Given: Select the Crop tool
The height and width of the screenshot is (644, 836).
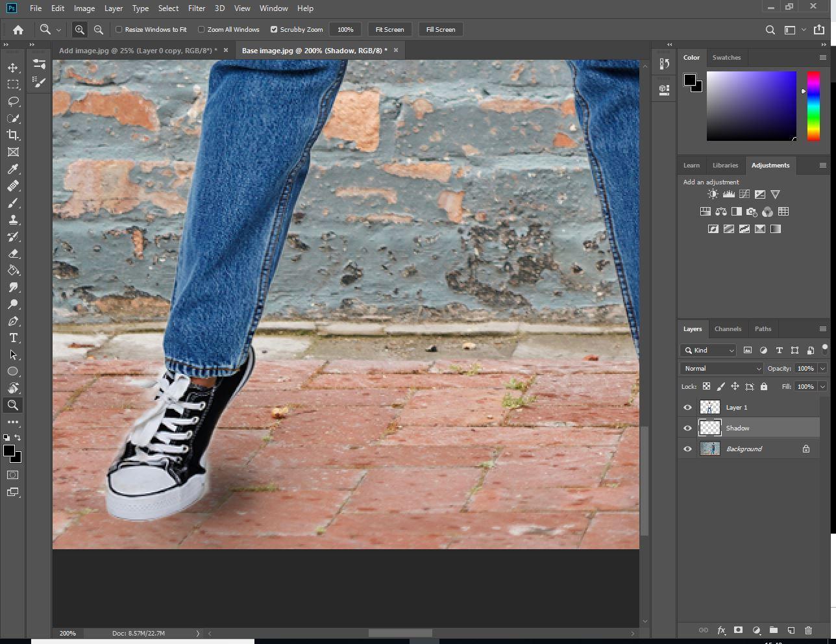Looking at the screenshot, I should [x=13, y=135].
